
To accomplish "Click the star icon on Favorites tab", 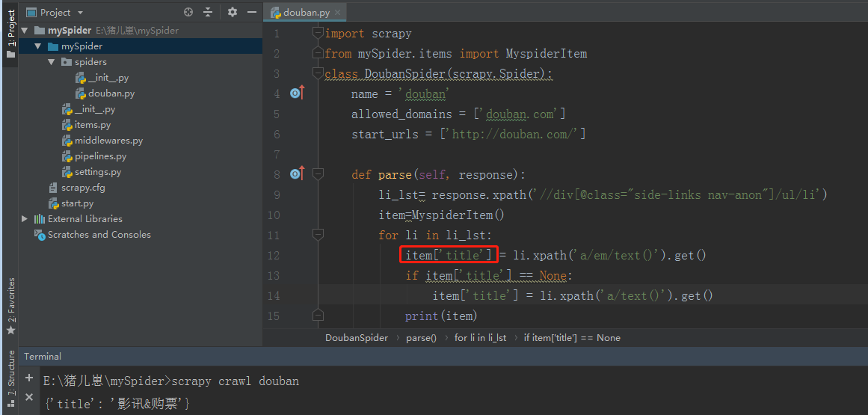I will point(10,331).
